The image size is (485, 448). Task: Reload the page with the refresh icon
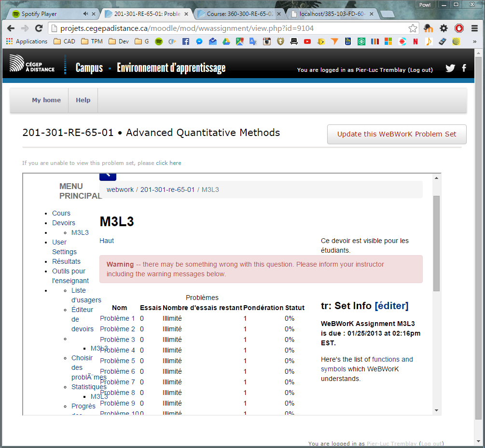[39, 28]
